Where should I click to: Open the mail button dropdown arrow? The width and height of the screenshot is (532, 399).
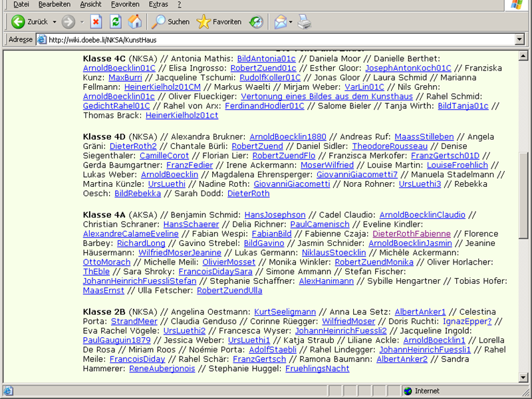pos(291,22)
